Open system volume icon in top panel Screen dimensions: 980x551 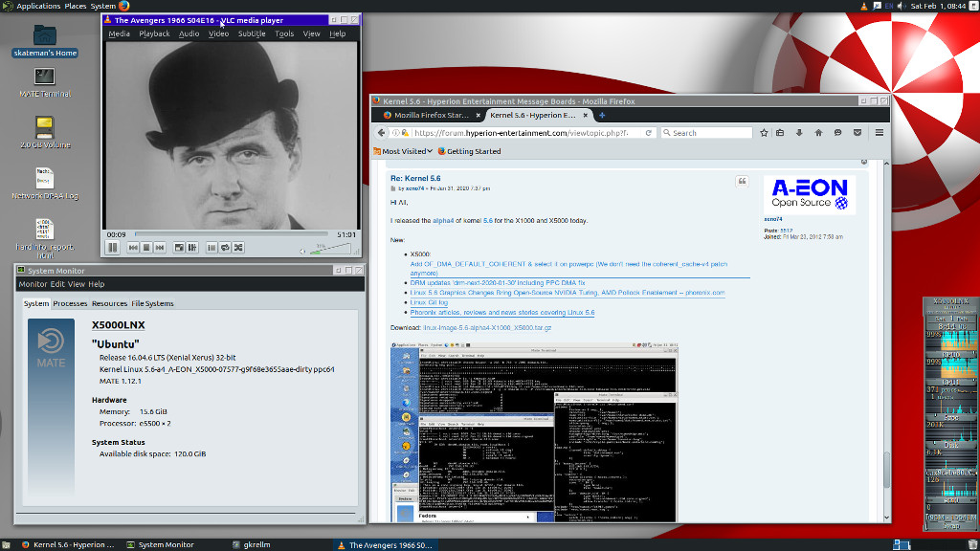[x=902, y=7]
